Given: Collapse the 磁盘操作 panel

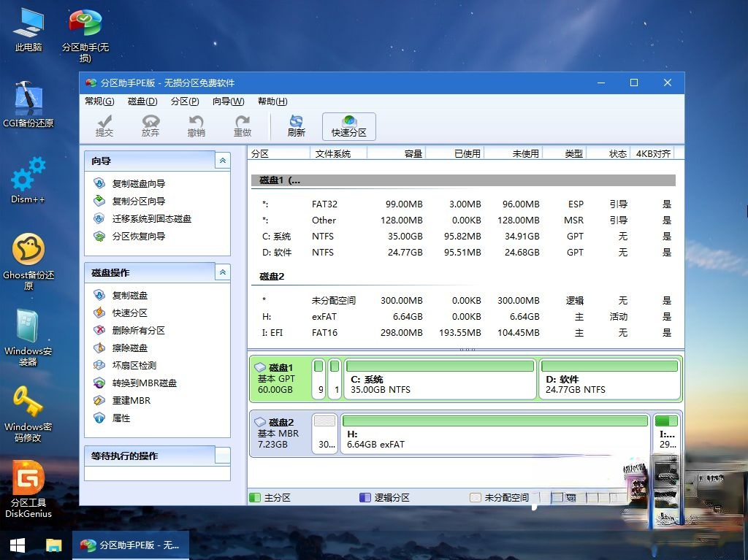Looking at the screenshot, I should tap(221, 272).
